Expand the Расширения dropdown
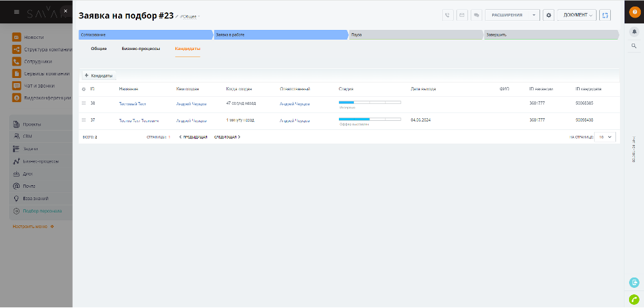 coord(534,15)
